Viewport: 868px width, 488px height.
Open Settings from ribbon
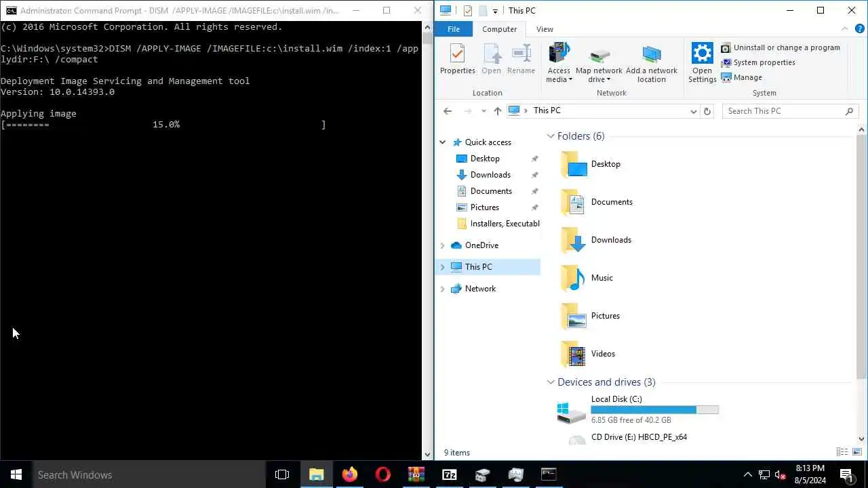tap(702, 63)
